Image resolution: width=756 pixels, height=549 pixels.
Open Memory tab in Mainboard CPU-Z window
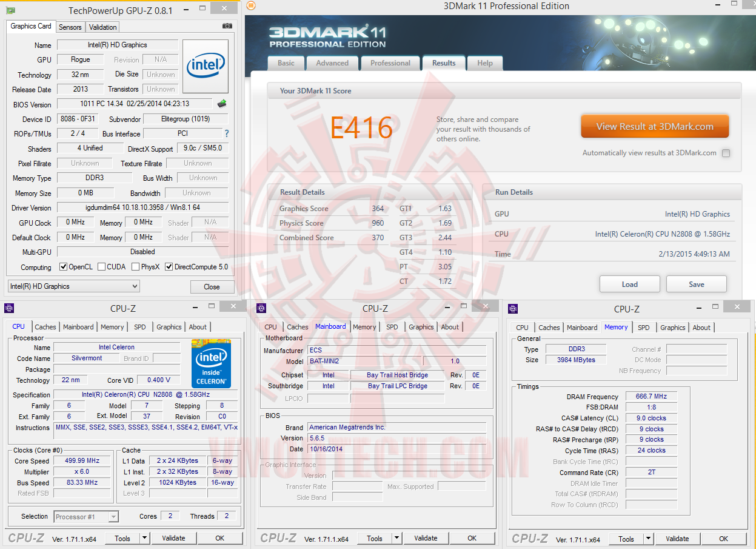[364, 327]
